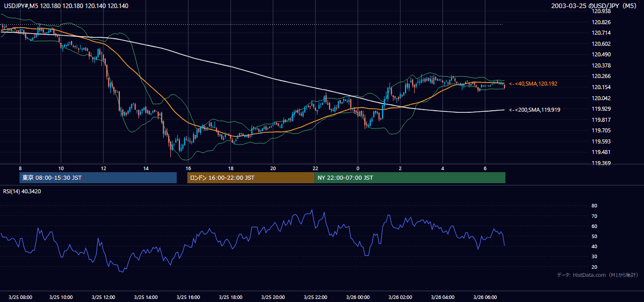The width and height of the screenshot is (644, 302).
Task: Click hour label 14 under the price chart
Action: tap(146, 168)
